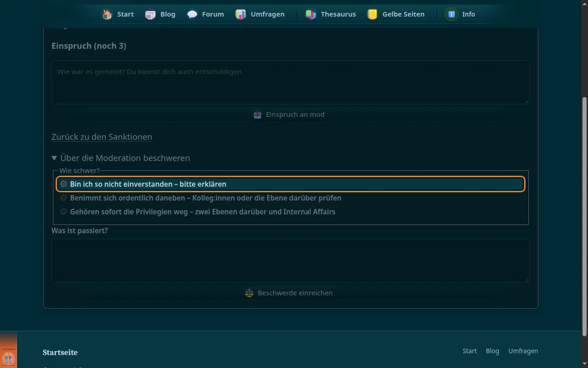The height and width of the screenshot is (368, 588).
Task: Click the Thesaurus books icon
Action: pos(311,14)
